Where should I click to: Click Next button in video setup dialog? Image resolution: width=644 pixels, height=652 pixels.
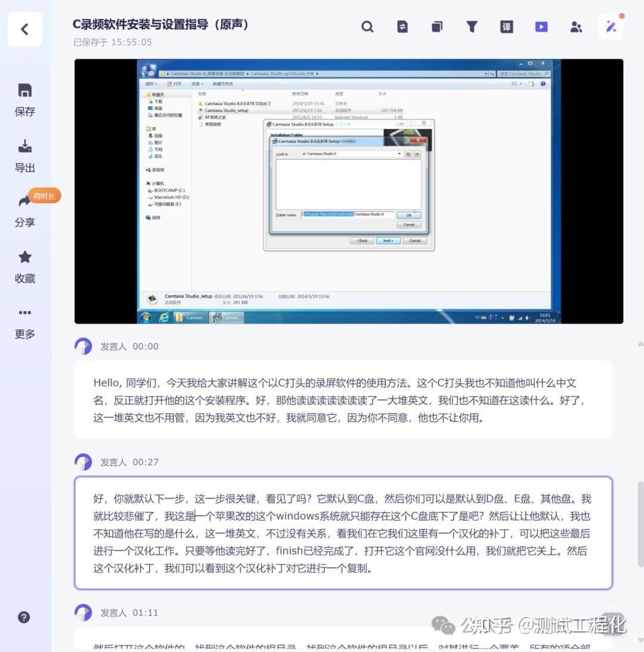(388, 241)
